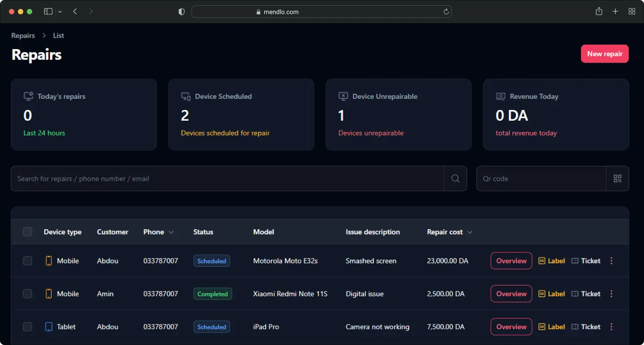Expand the Safari sidebar dropdown chevron
Screen dimensions: 644x345
coord(60,12)
